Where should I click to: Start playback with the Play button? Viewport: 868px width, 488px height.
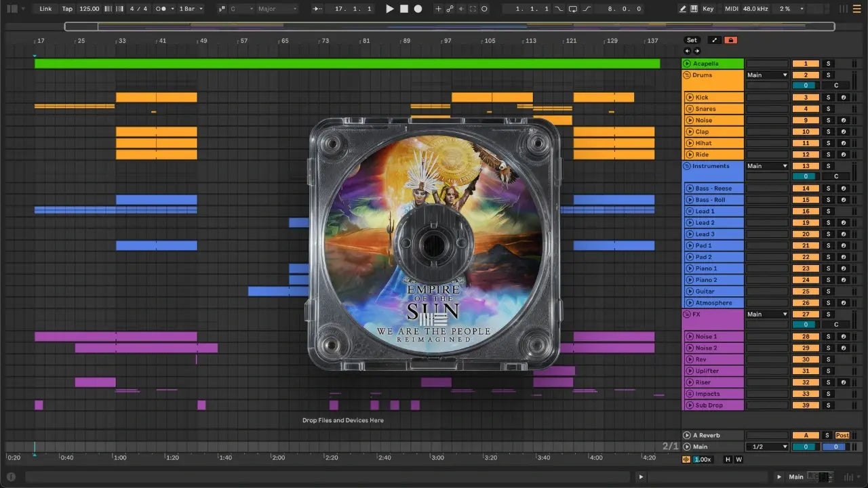tap(389, 9)
